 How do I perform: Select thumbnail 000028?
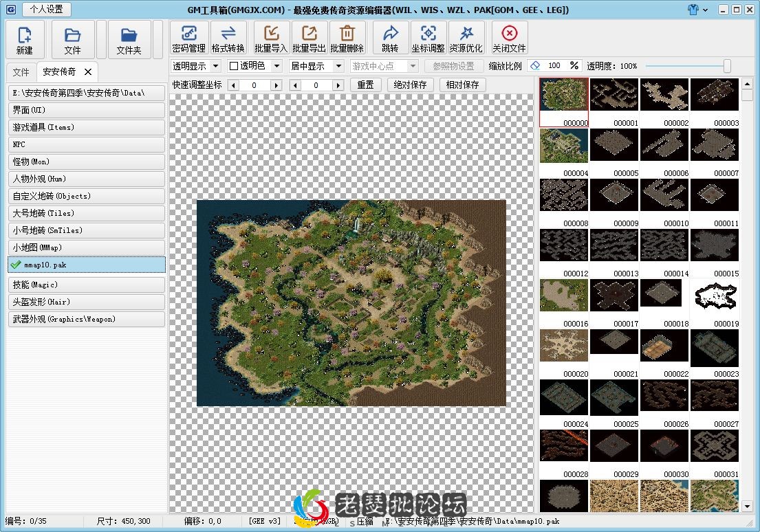(564, 453)
